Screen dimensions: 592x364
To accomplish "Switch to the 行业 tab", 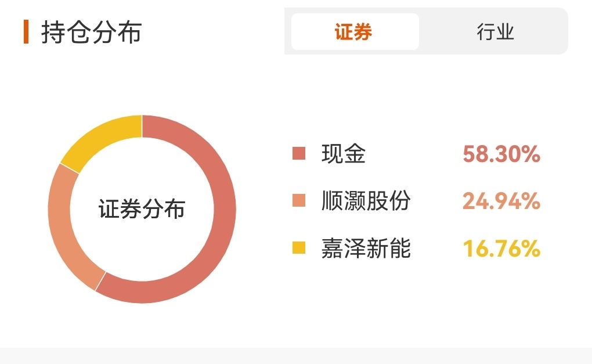I will pos(495,32).
